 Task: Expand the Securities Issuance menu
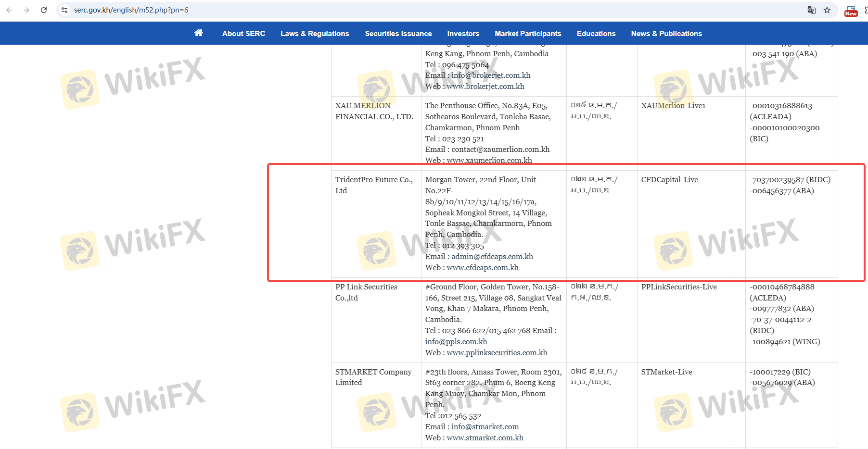pos(398,34)
